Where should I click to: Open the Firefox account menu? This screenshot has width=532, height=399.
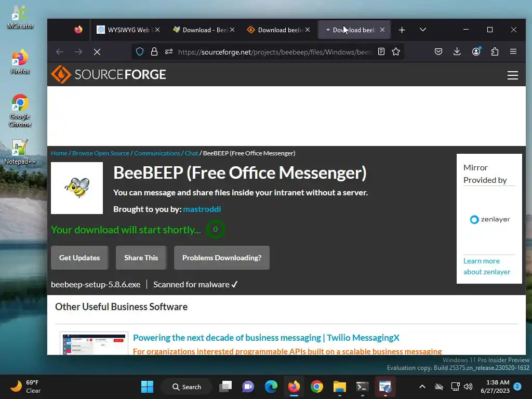pos(476,51)
